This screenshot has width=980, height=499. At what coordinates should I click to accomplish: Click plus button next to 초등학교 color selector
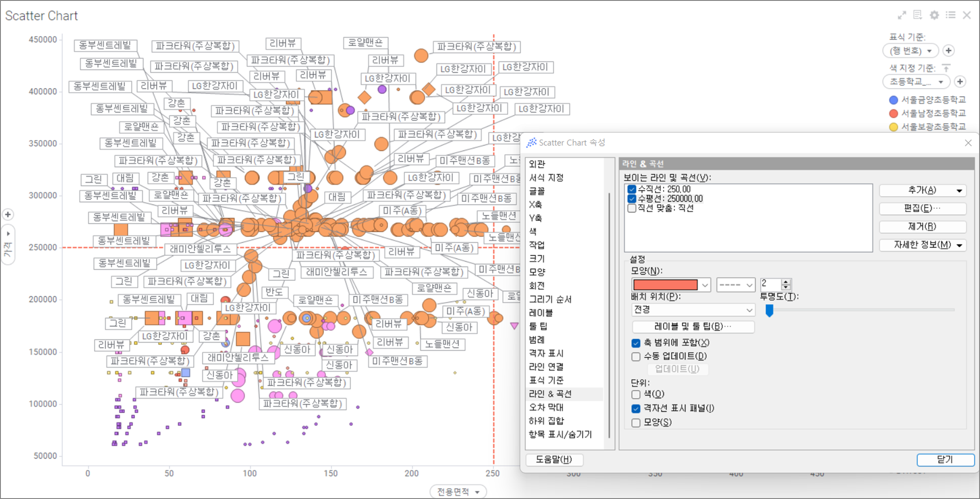coord(960,82)
